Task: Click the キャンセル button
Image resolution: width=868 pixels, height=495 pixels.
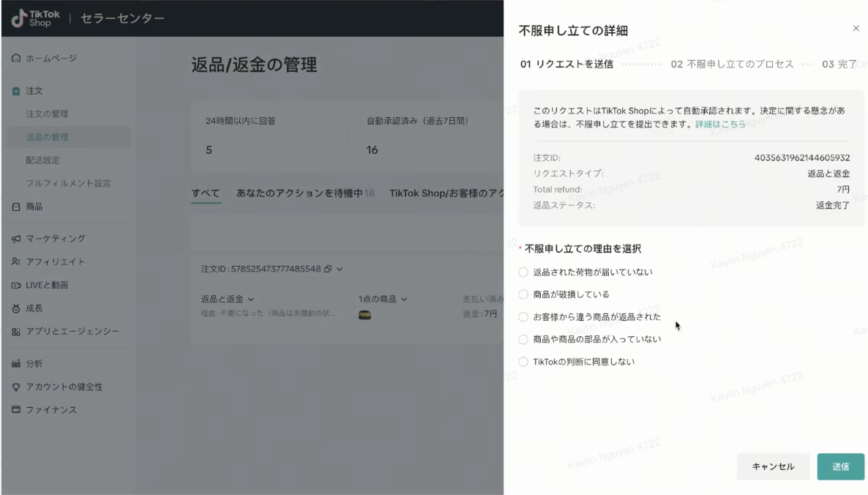Action: tap(773, 466)
